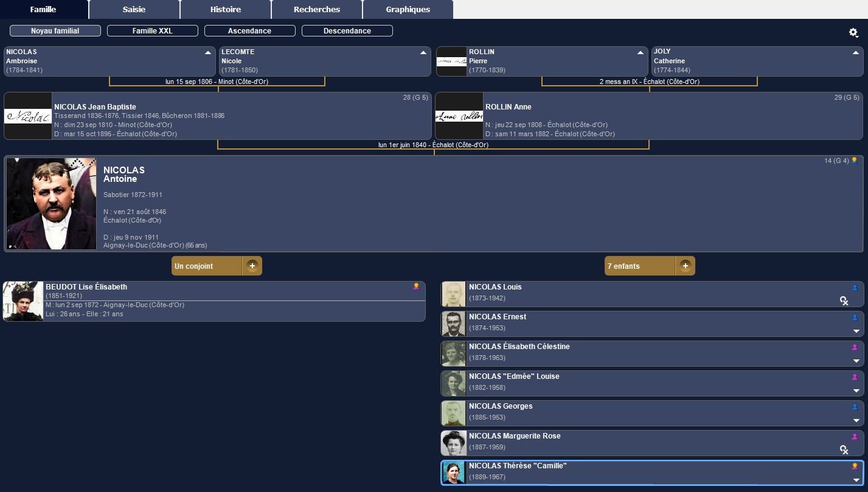This screenshot has height=492, width=868.
Task: Click the pink female icon on Élisabeth Célestine's card
Action: (855, 347)
